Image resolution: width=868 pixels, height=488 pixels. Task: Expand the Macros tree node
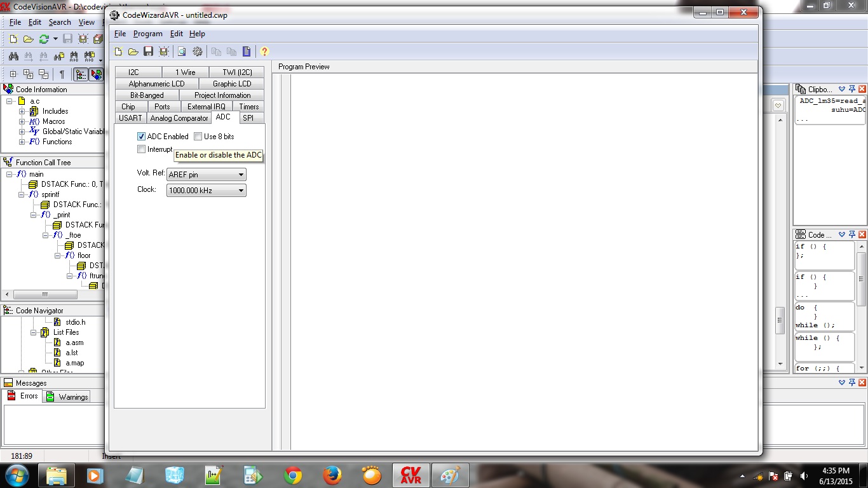coord(22,121)
